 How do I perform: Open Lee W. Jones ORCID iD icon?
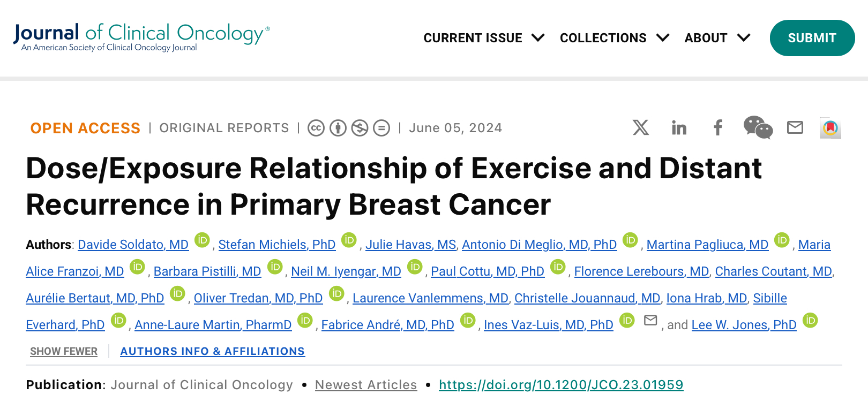[x=810, y=320]
